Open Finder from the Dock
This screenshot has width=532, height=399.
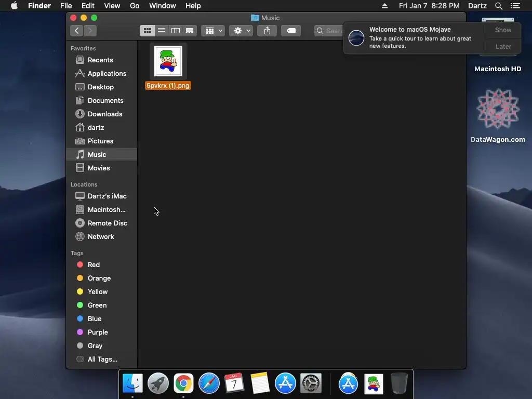click(132, 383)
